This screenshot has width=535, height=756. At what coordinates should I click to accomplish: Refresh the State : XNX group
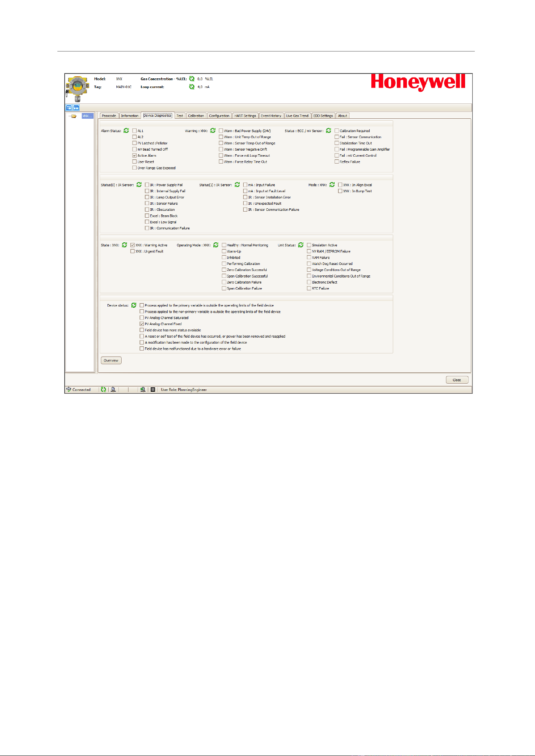click(x=124, y=245)
